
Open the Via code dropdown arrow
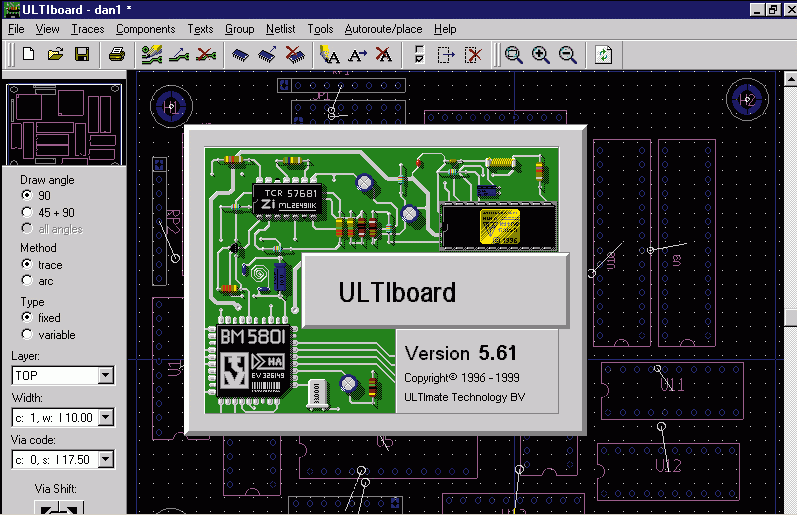tap(106, 460)
